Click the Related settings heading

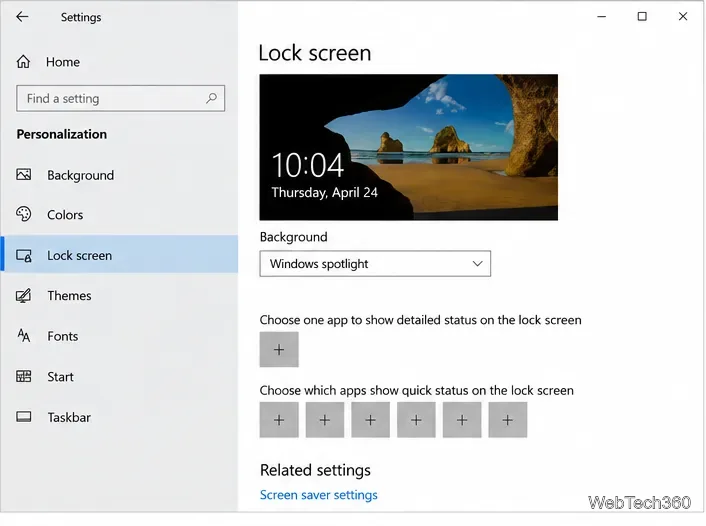(315, 470)
